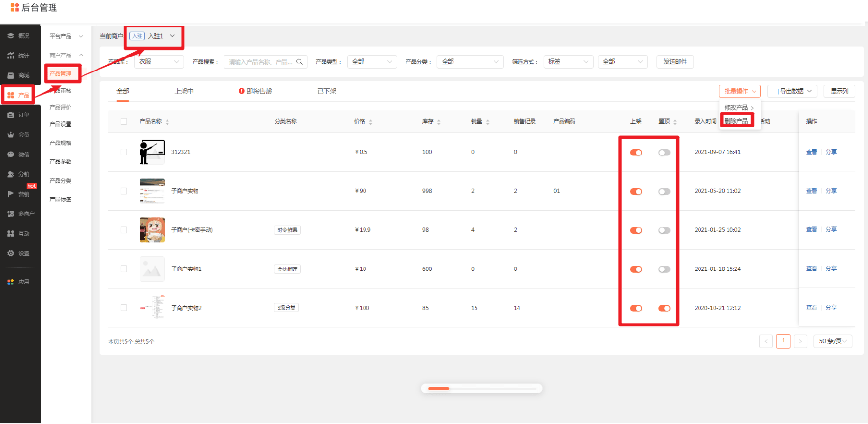
Task: Open the 统计 statistics chart icon
Action: [11, 56]
